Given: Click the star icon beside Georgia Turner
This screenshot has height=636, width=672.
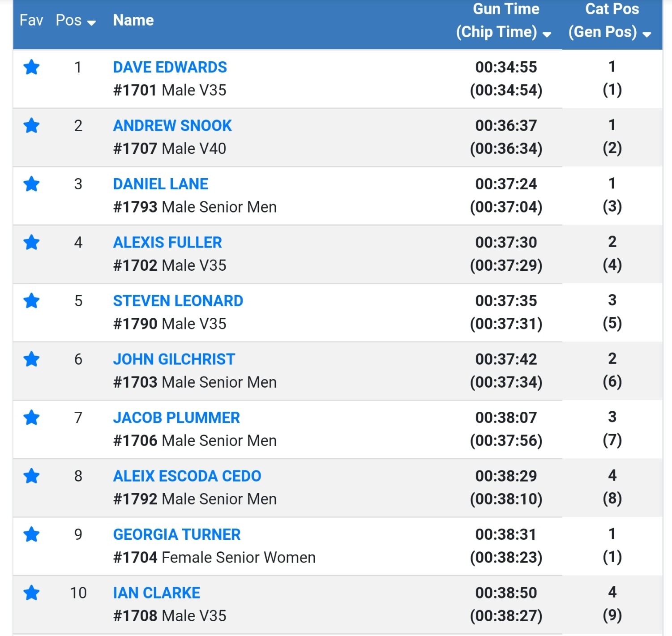Looking at the screenshot, I should coord(31,534).
